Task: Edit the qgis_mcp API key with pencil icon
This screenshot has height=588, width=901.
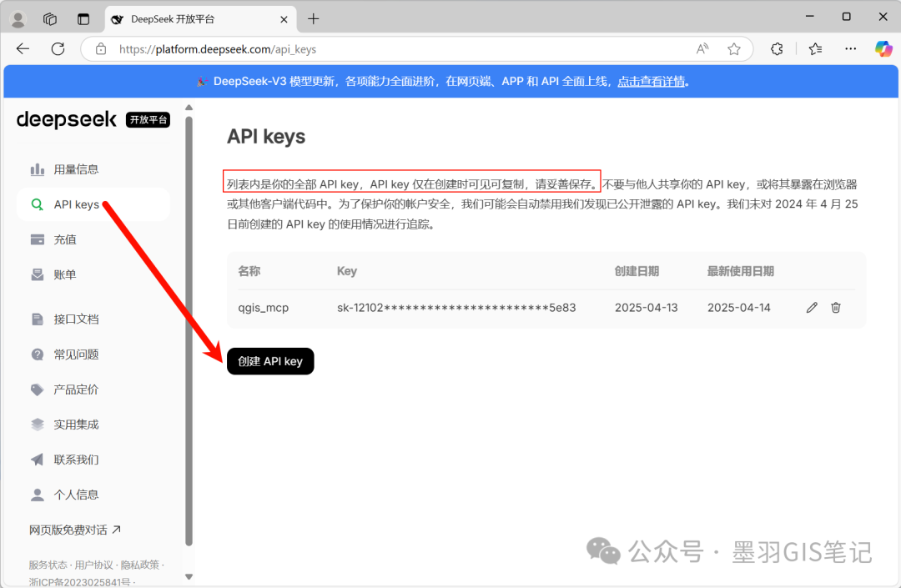Action: tap(812, 307)
